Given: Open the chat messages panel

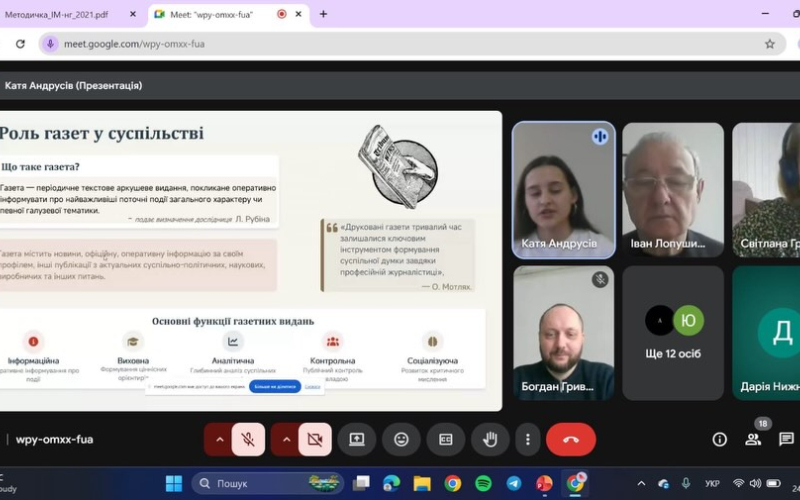Looking at the screenshot, I should 786,439.
